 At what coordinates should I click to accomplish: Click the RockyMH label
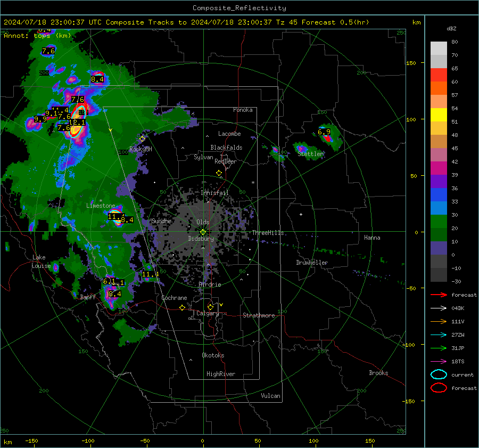[141, 149]
